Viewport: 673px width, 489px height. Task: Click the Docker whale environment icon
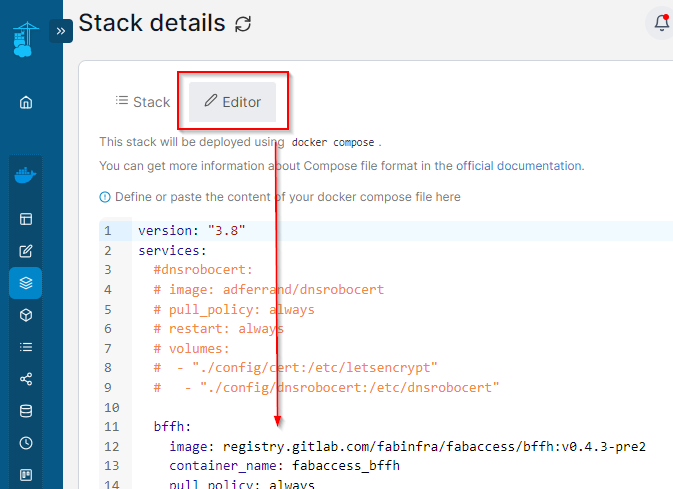click(x=25, y=178)
